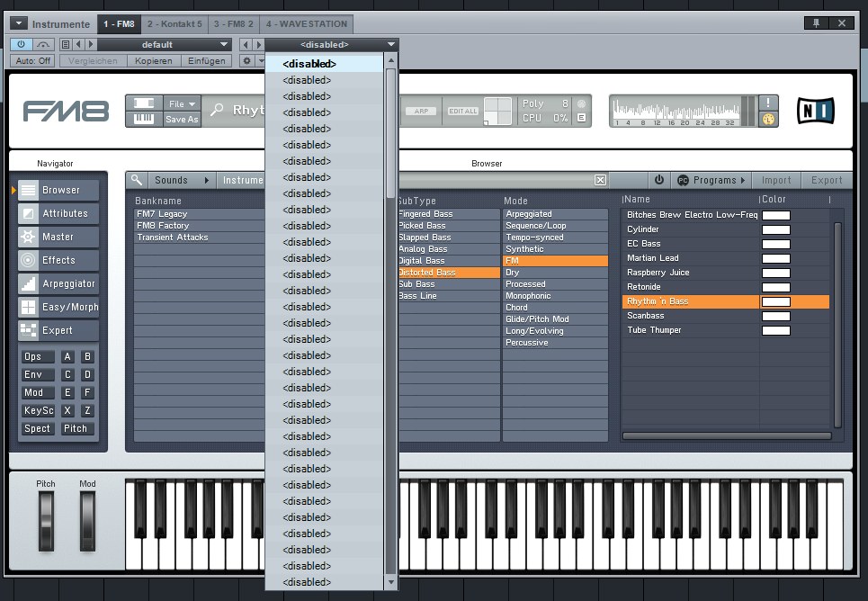This screenshot has height=601, width=868.
Task: Expand the Programs selector arrow
Action: (x=743, y=180)
